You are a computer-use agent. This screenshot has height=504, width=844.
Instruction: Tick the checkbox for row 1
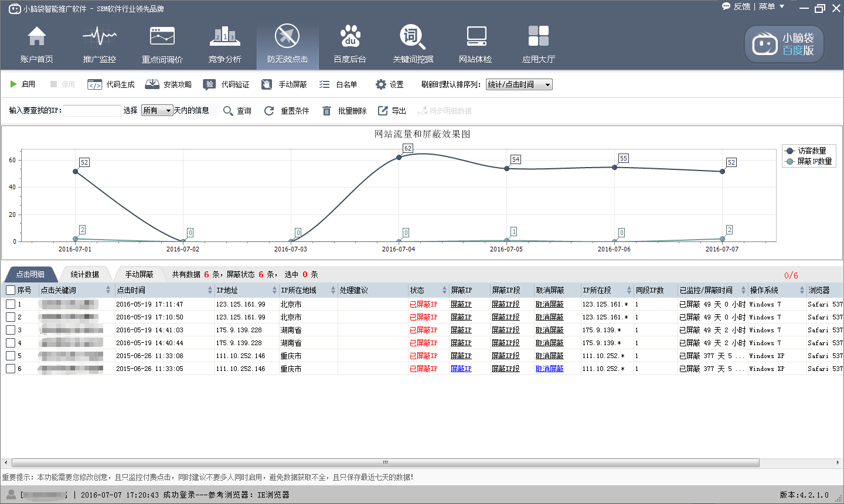[11, 304]
